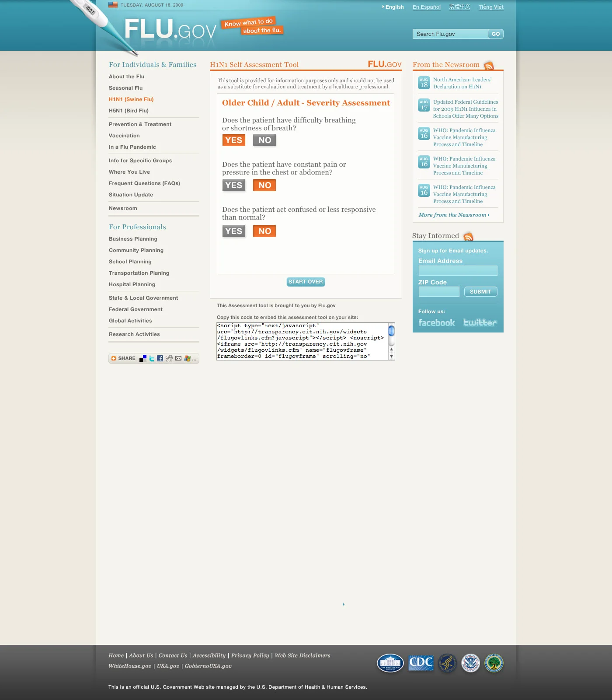Viewport: 612px width, 700px height.
Task: Share the page via Twitter bird icon
Action: click(x=152, y=358)
